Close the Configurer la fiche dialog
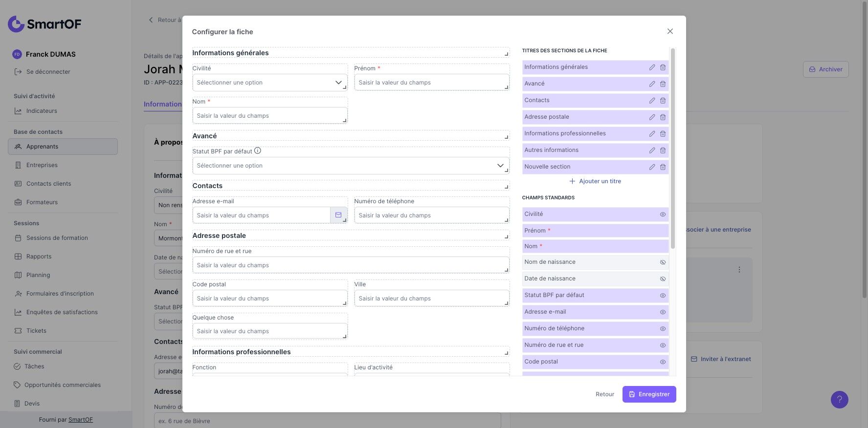The image size is (868, 428). 670,31
